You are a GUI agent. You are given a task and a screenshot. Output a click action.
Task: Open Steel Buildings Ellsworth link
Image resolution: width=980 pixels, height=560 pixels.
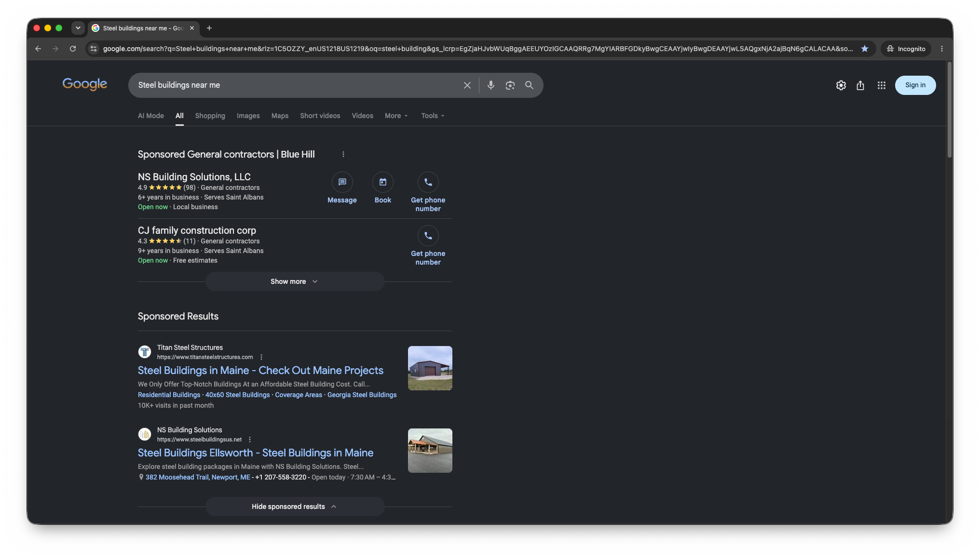256,453
